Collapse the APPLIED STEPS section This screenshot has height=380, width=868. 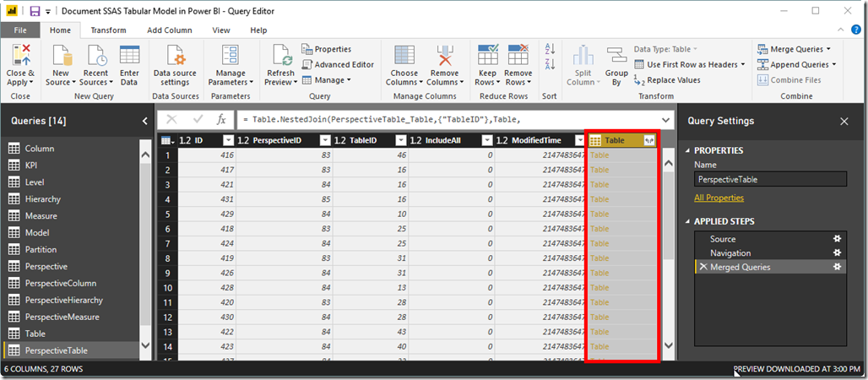pos(688,221)
